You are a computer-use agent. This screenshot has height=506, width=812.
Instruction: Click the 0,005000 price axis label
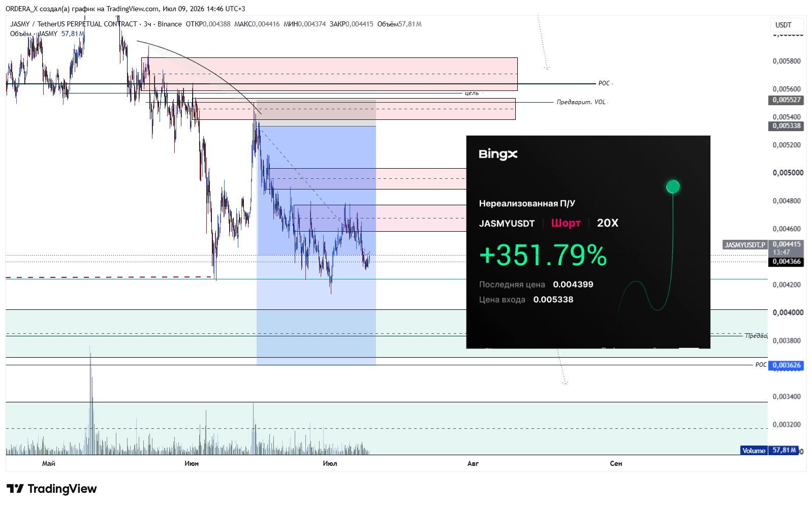(x=788, y=173)
